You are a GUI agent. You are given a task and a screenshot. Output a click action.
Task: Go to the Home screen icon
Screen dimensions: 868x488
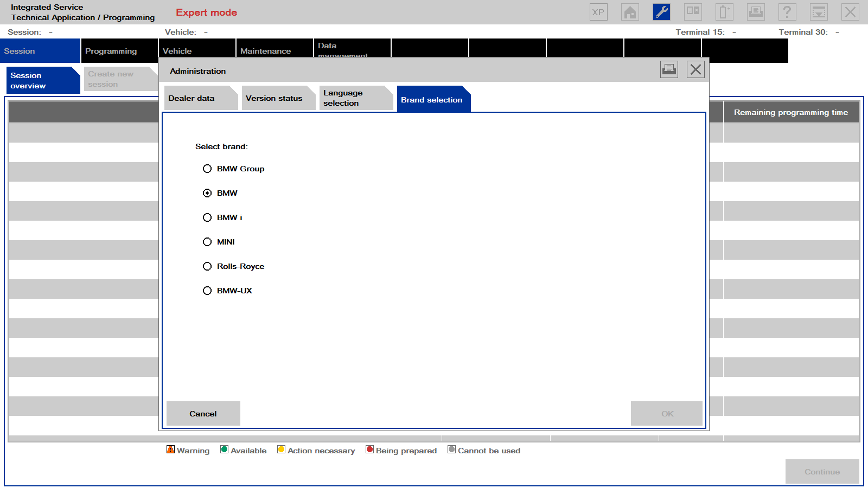coord(630,12)
